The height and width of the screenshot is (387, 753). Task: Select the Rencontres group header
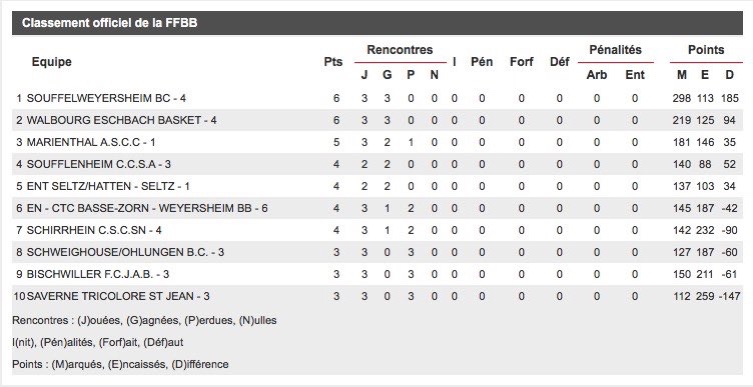pos(400,50)
